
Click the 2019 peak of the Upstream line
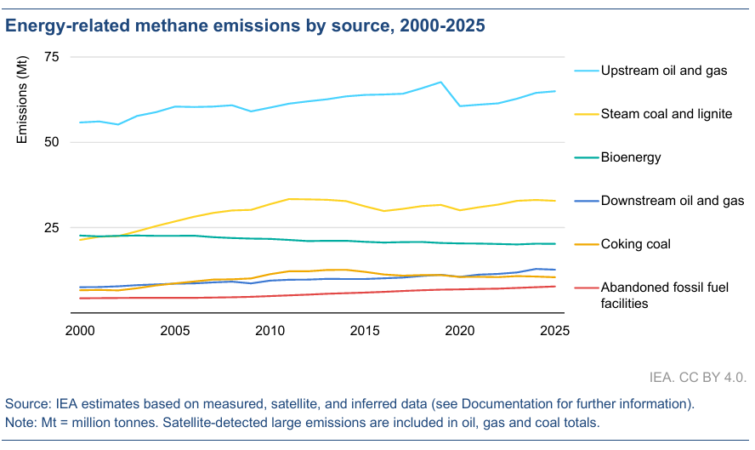pyautogui.click(x=441, y=82)
